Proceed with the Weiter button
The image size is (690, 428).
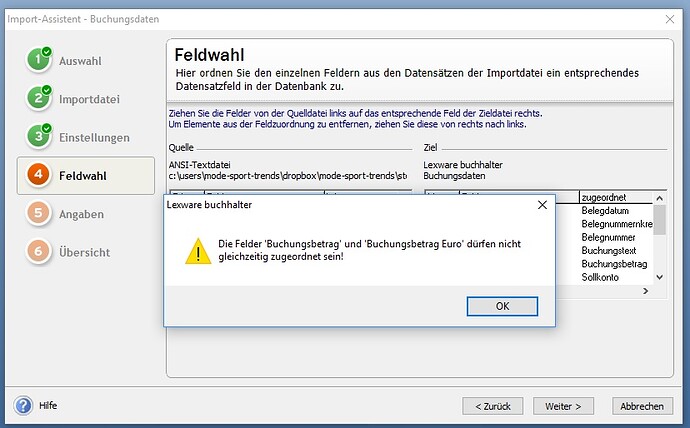click(x=563, y=406)
